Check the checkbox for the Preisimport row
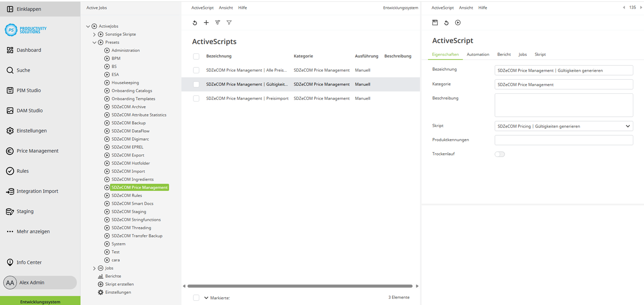Viewport: 644px width, 305px height. click(196, 98)
